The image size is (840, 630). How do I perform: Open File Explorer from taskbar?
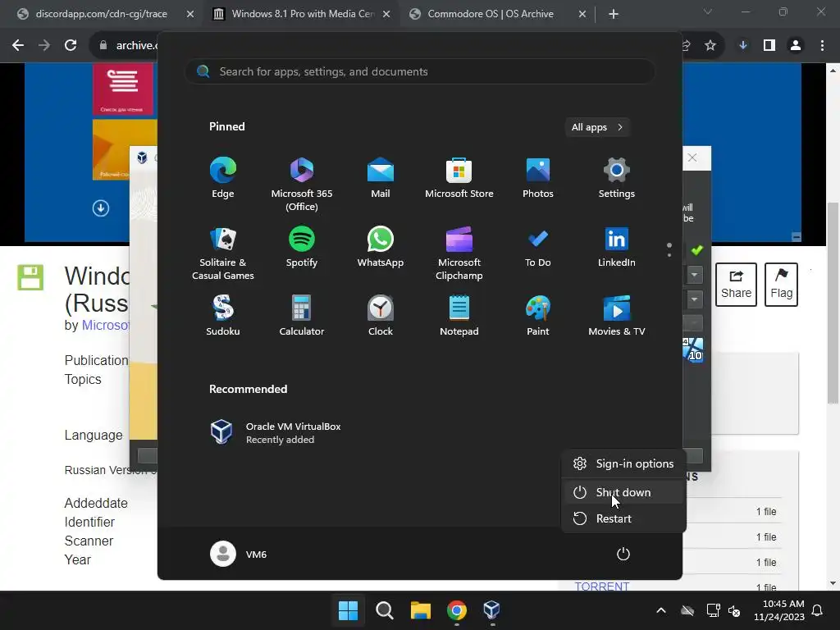421,609
